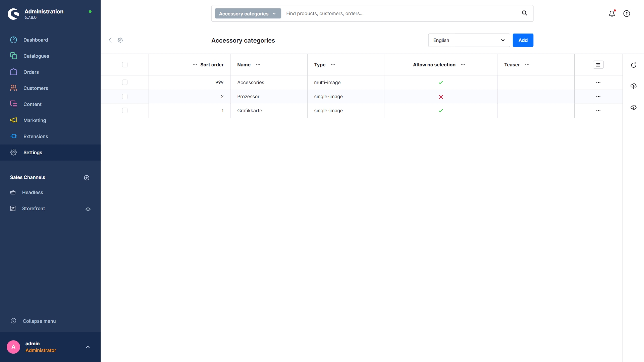Click the cloud upload import icon

tap(633, 86)
